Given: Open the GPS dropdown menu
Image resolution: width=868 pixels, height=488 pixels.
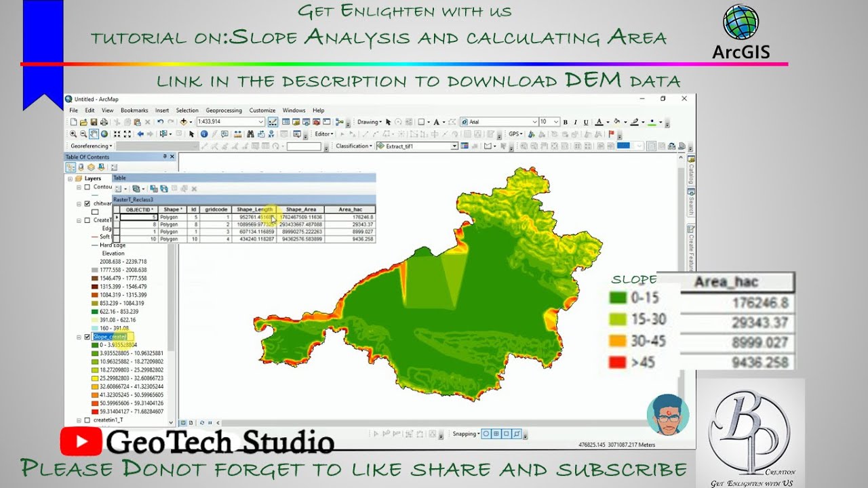Looking at the screenshot, I should [516, 134].
